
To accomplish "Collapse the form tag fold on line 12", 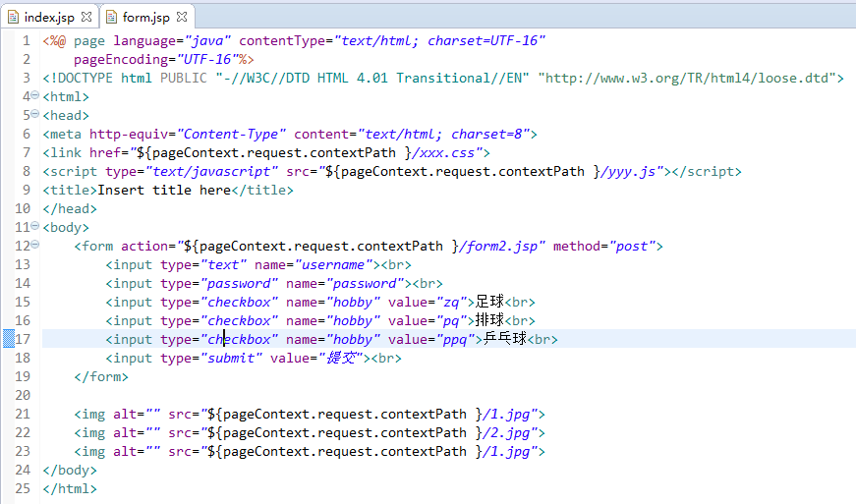I will click(x=35, y=245).
